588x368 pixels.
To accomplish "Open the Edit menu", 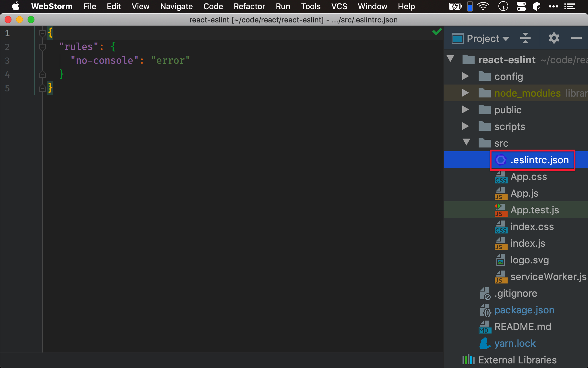I will click(x=114, y=6).
